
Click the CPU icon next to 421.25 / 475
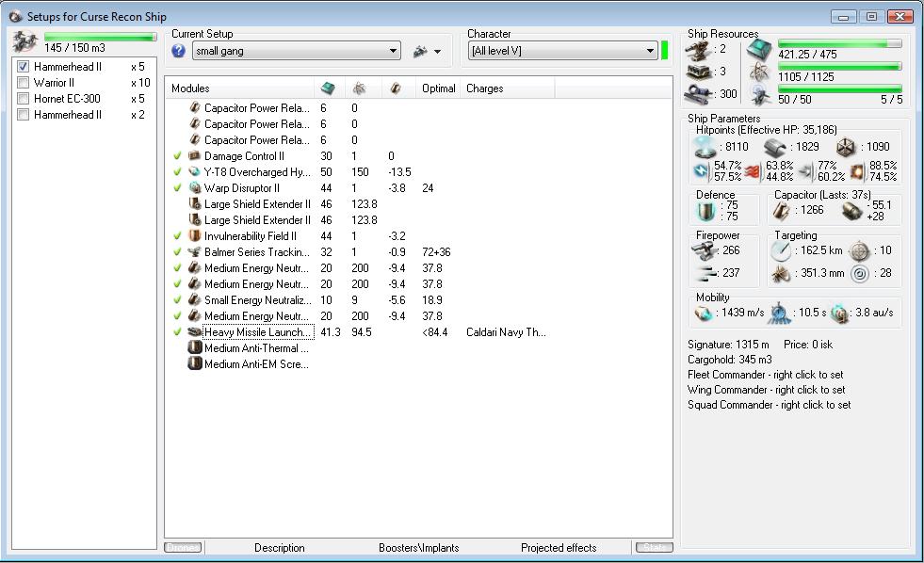pyautogui.click(x=759, y=51)
